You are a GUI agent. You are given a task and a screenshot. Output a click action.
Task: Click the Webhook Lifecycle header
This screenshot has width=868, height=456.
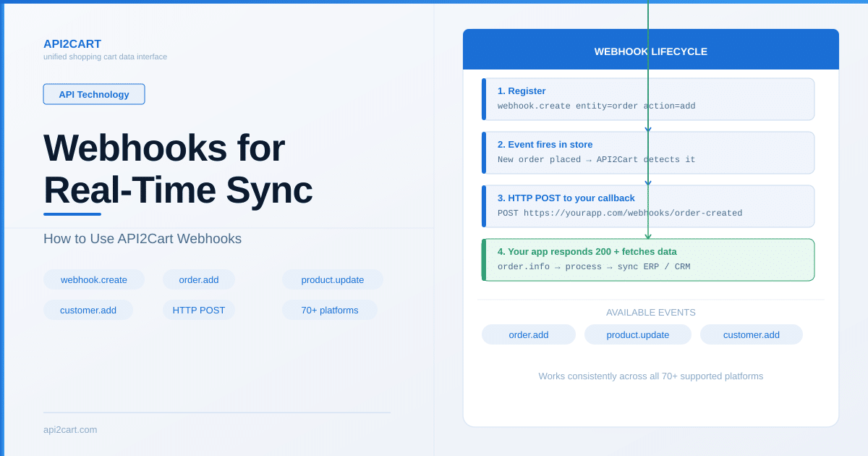point(651,49)
